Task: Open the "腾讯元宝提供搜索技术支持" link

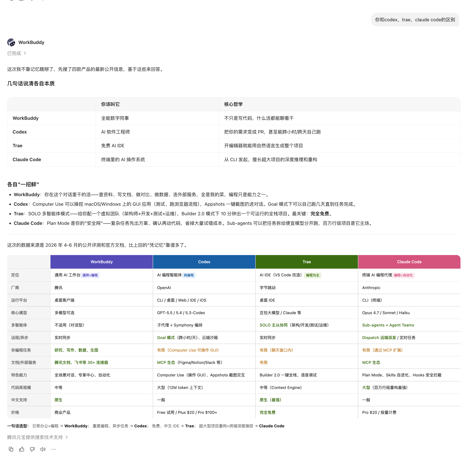Action: pyautogui.click(x=37, y=437)
